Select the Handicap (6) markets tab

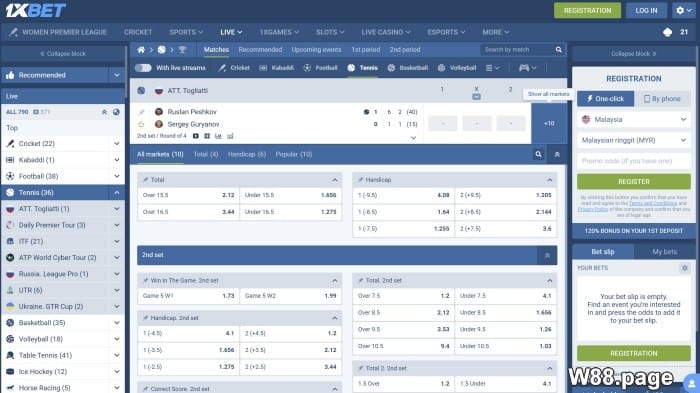coord(247,154)
